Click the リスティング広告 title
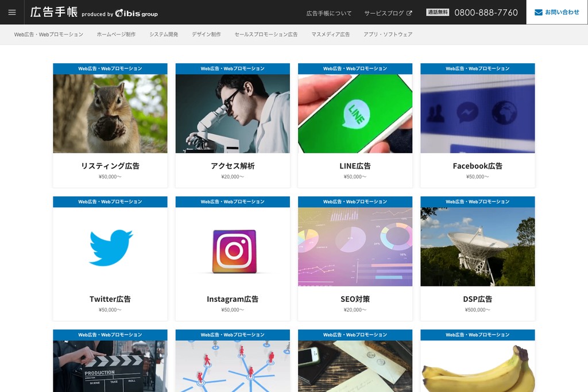 tap(110, 166)
